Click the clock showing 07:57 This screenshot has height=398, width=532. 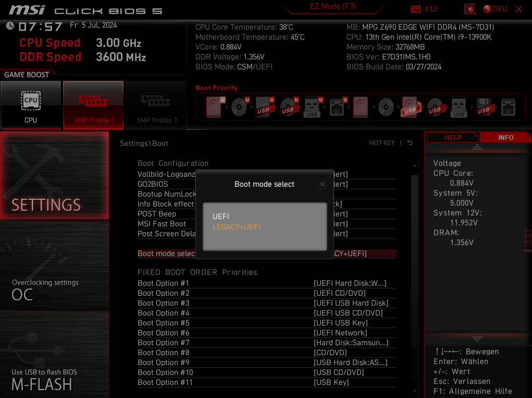40,27
